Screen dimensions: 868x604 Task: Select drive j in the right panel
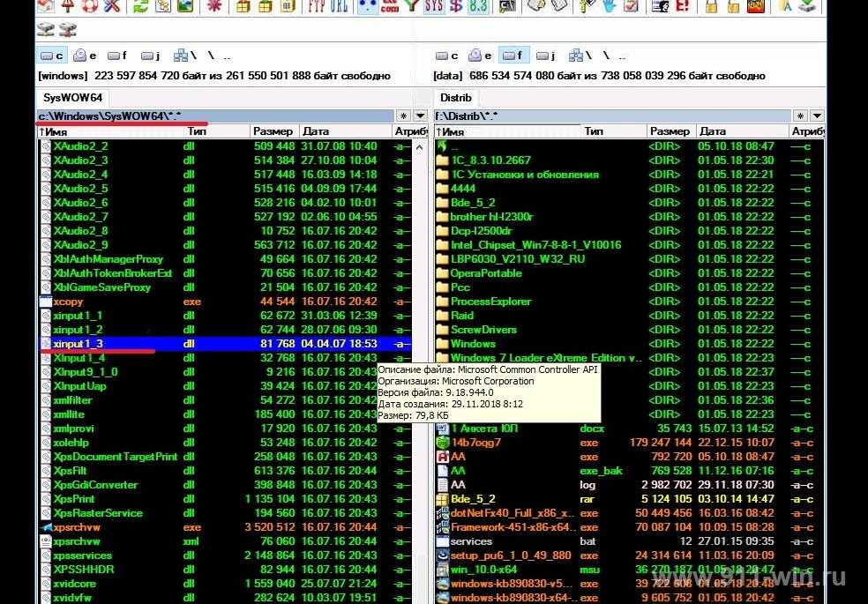[x=546, y=56]
